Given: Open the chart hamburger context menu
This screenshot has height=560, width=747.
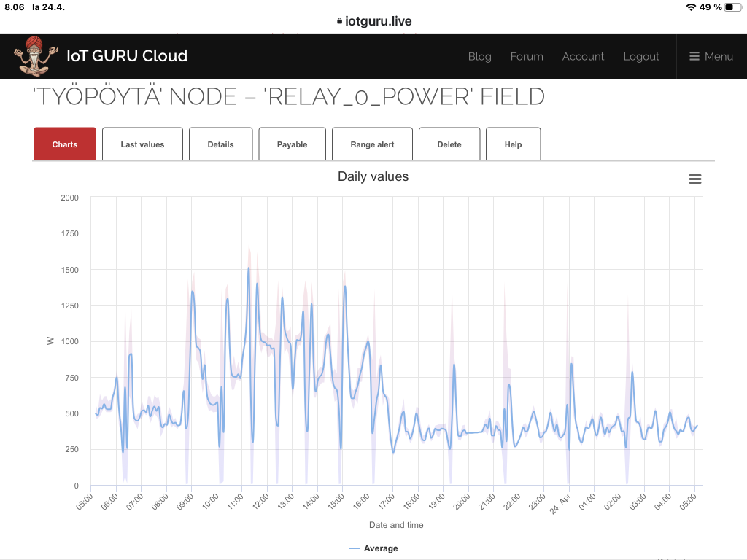Looking at the screenshot, I should (695, 179).
